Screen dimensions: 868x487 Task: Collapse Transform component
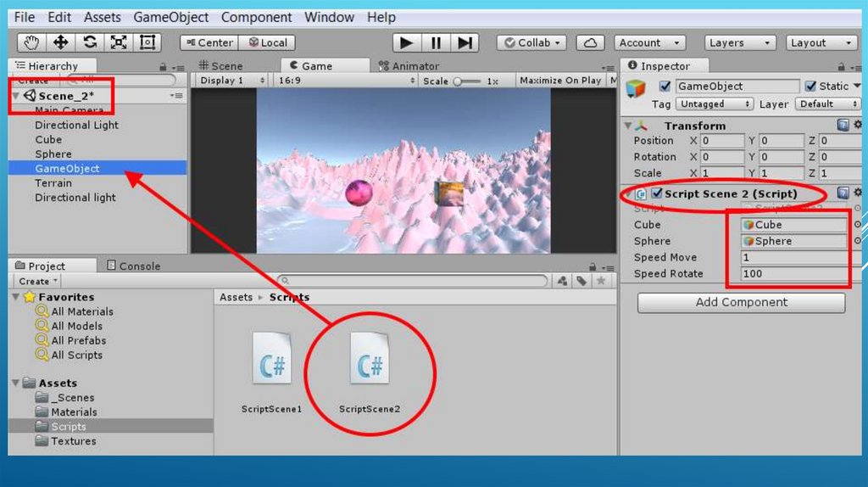coord(628,126)
